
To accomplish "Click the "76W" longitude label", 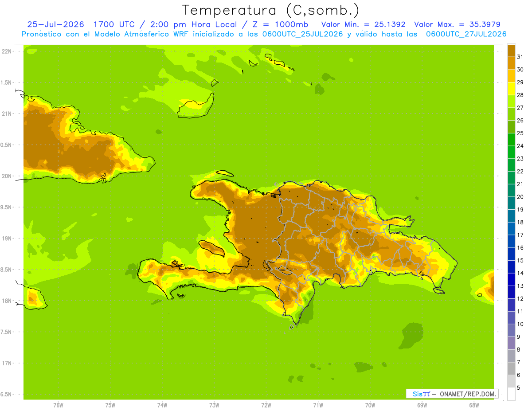I will 58,405.
